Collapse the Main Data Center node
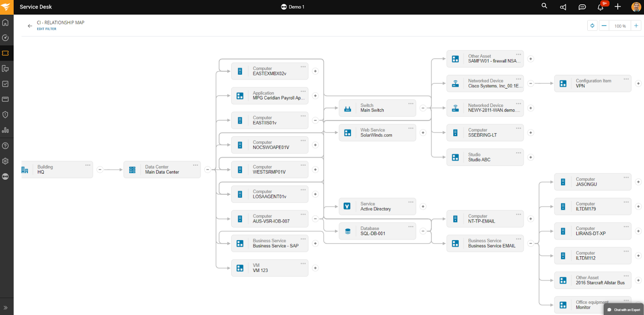The height and width of the screenshot is (315, 644). pyautogui.click(x=208, y=170)
